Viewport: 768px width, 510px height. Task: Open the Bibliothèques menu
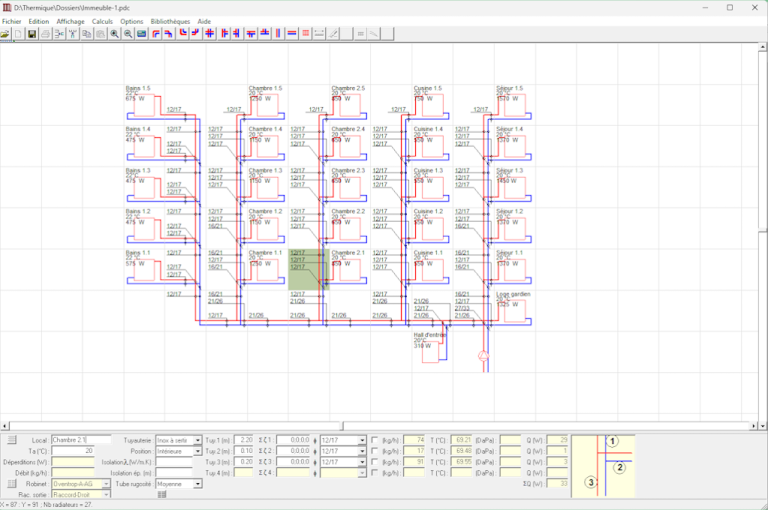pyautogui.click(x=170, y=21)
